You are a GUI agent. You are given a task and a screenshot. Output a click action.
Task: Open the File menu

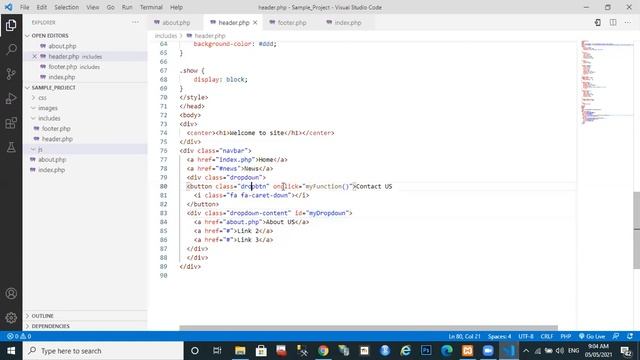(x=24, y=7)
